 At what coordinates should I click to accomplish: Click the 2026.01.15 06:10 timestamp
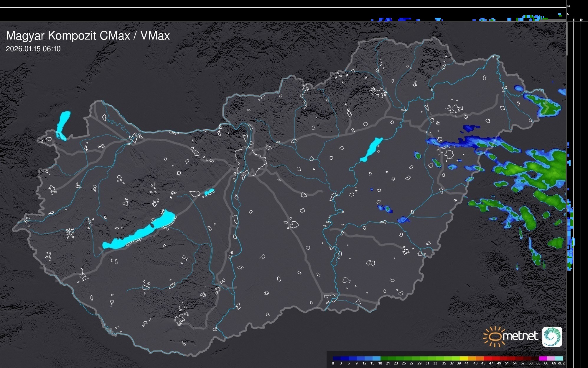33,49
